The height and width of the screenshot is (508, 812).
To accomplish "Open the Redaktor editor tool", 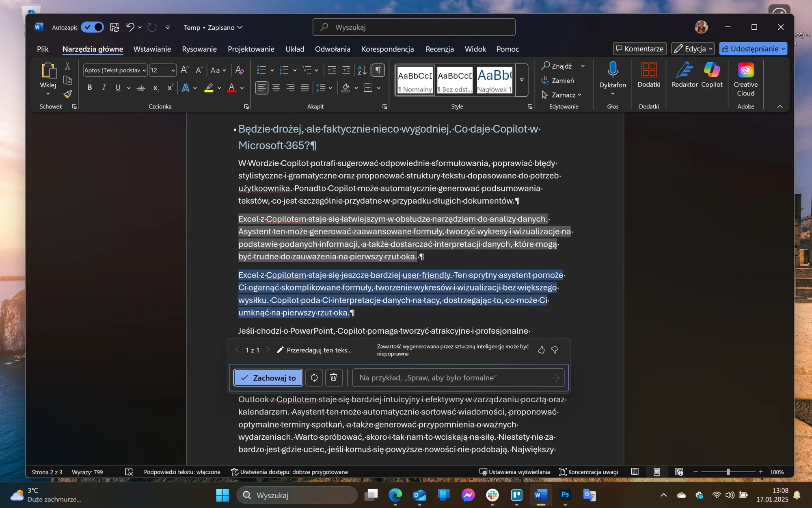I will point(685,75).
